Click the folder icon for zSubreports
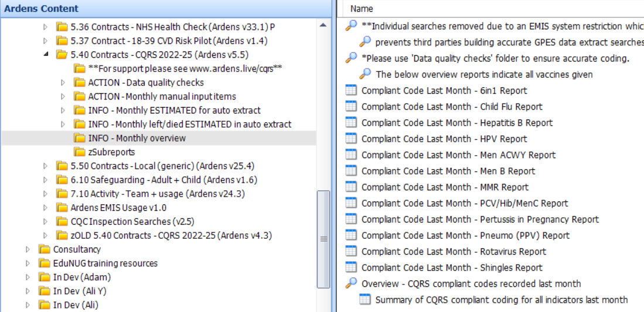Image resolution: width=644 pixels, height=312 pixels. click(80, 152)
